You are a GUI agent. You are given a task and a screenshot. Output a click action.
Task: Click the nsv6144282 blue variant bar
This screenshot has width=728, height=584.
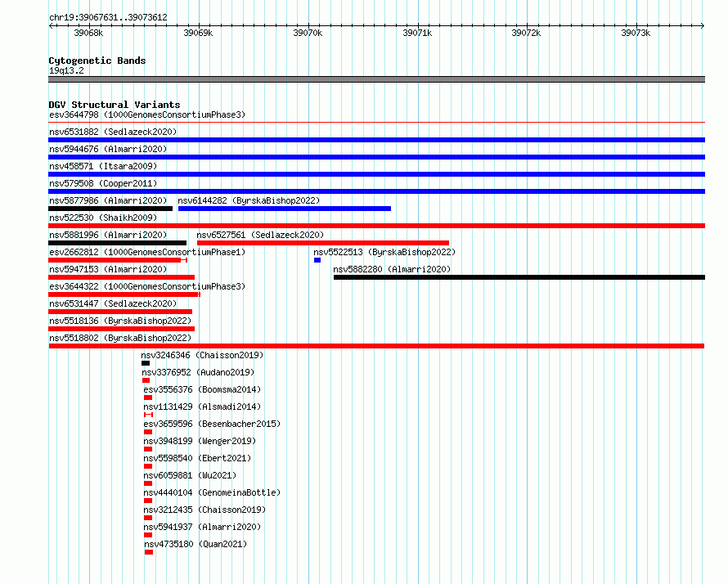click(x=285, y=209)
